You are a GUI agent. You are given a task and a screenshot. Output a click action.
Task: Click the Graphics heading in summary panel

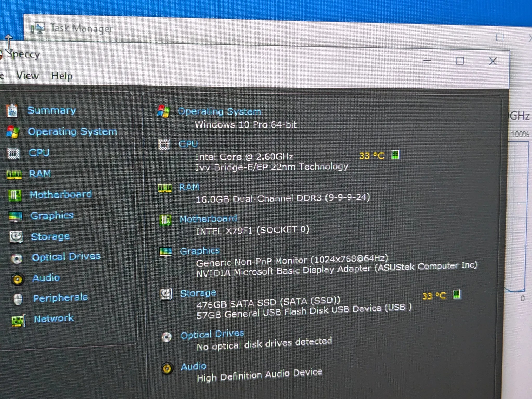pos(200,251)
